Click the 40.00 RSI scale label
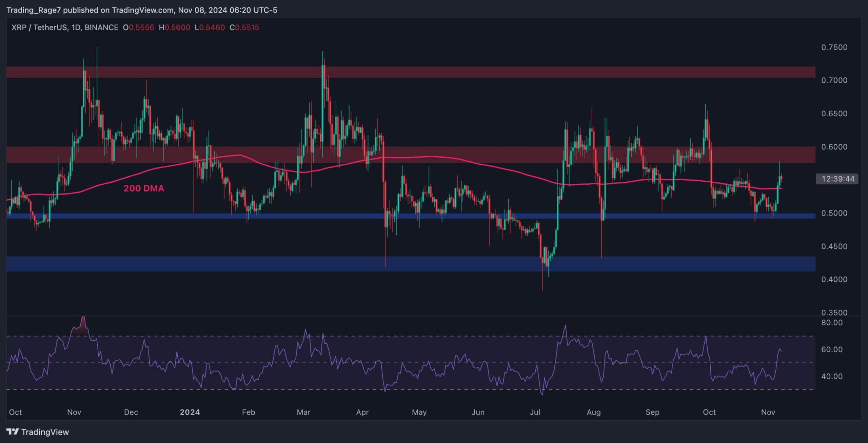Viewport: 868px width, 443px height. coord(831,376)
